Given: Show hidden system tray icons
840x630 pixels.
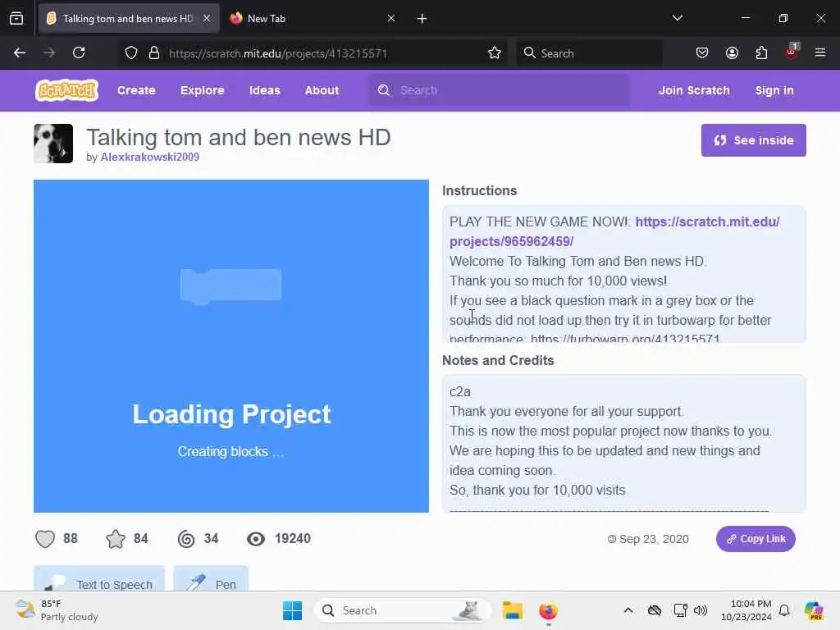Looking at the screenshot, I should (628, 610).
